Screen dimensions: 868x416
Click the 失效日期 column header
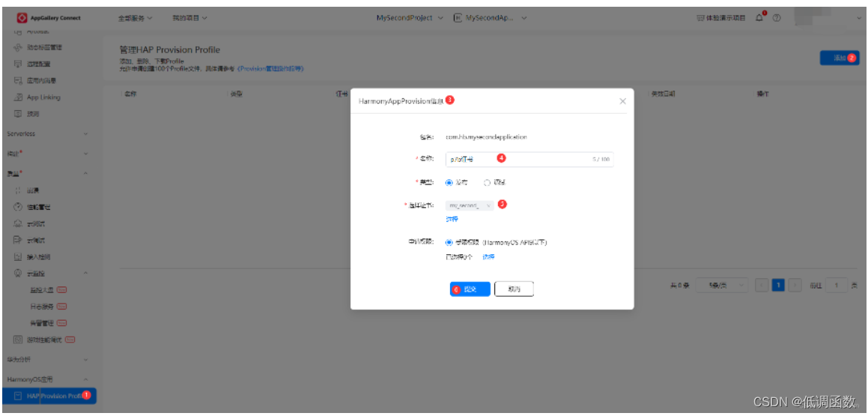click(x=663, y=94)
